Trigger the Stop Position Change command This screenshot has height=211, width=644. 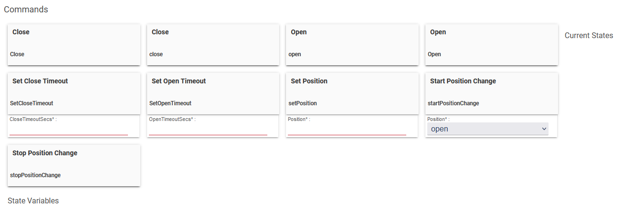tap(74, 165)
